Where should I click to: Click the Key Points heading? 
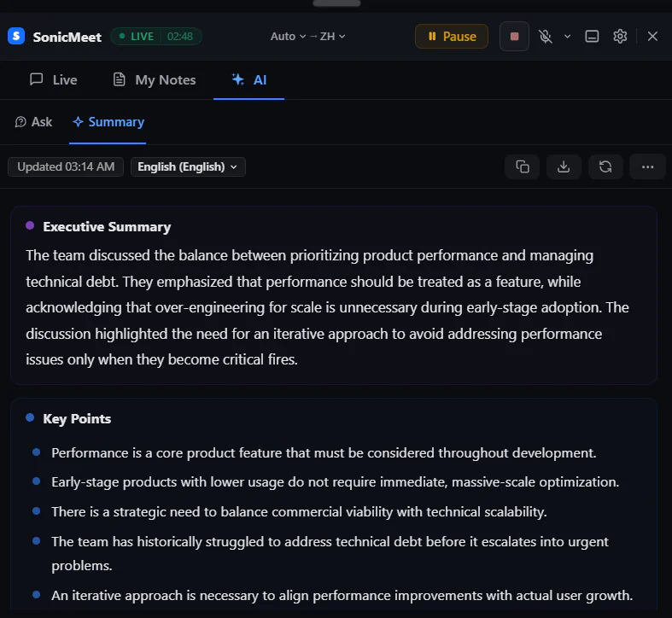[77, 419]
